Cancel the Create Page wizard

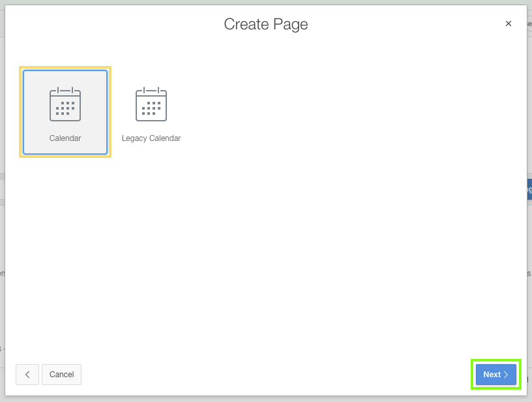click(x=62, y=375)
